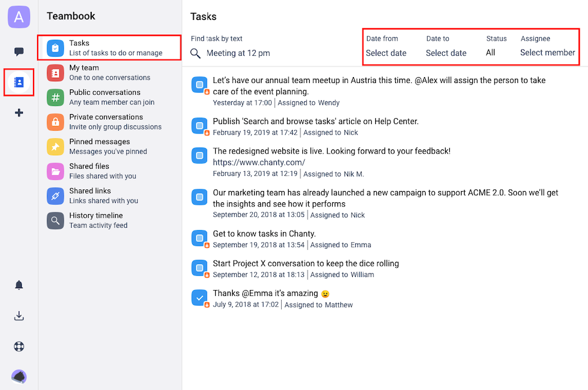588x390 pixels.
Task: Open 'Get to know tasks in Chanty.' text
Action: coord(264,234)
